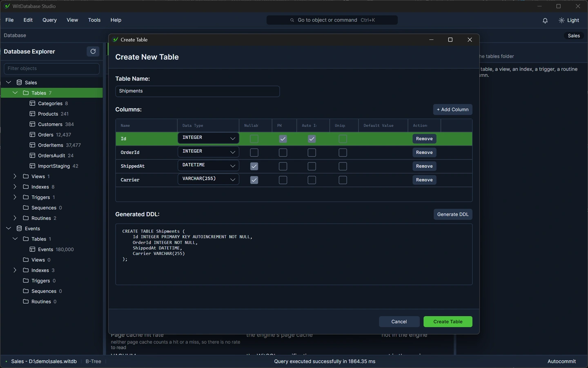Open data type dropdown for OrderId column
Screen dimensions: 588x368
pos(208,152)
